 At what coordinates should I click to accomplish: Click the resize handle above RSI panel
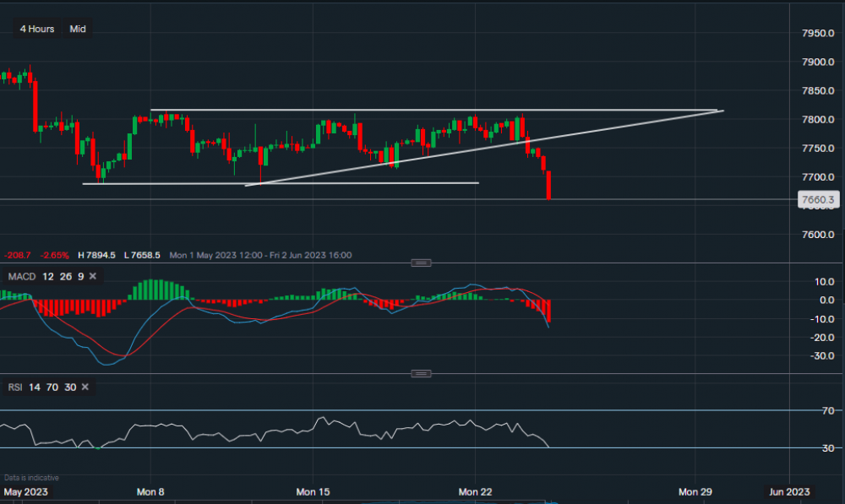point(421,373)
